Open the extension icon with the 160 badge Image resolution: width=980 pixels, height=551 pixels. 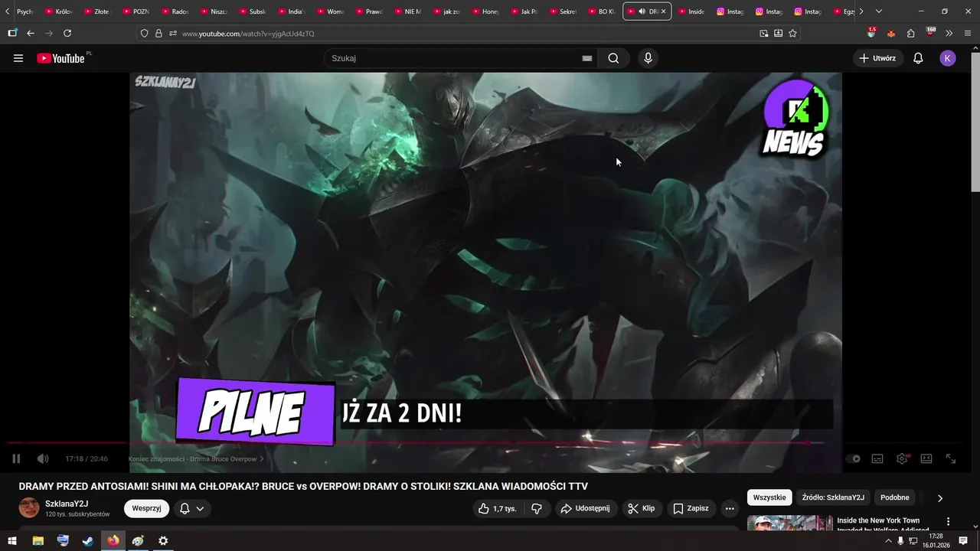click(930, 32)
